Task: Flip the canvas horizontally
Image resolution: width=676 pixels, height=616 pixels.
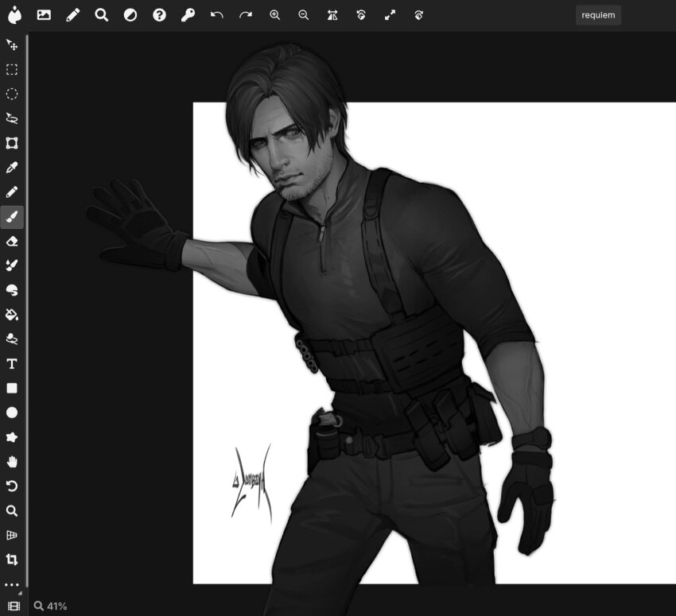Action: click(x=332, y=15)
